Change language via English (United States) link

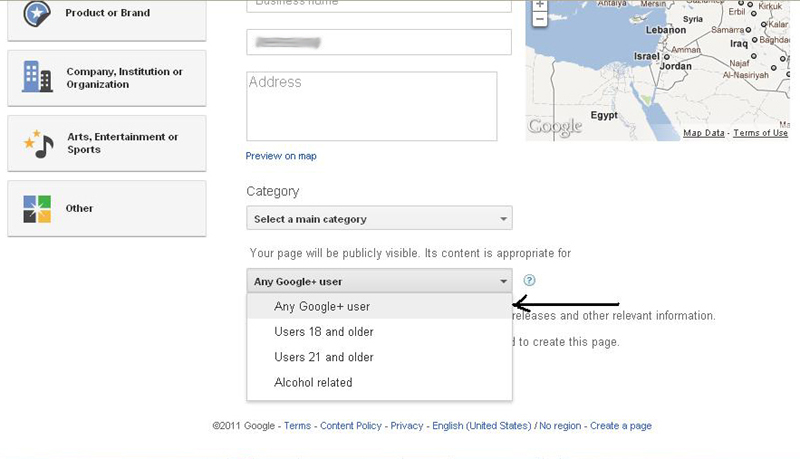[482, 425]
